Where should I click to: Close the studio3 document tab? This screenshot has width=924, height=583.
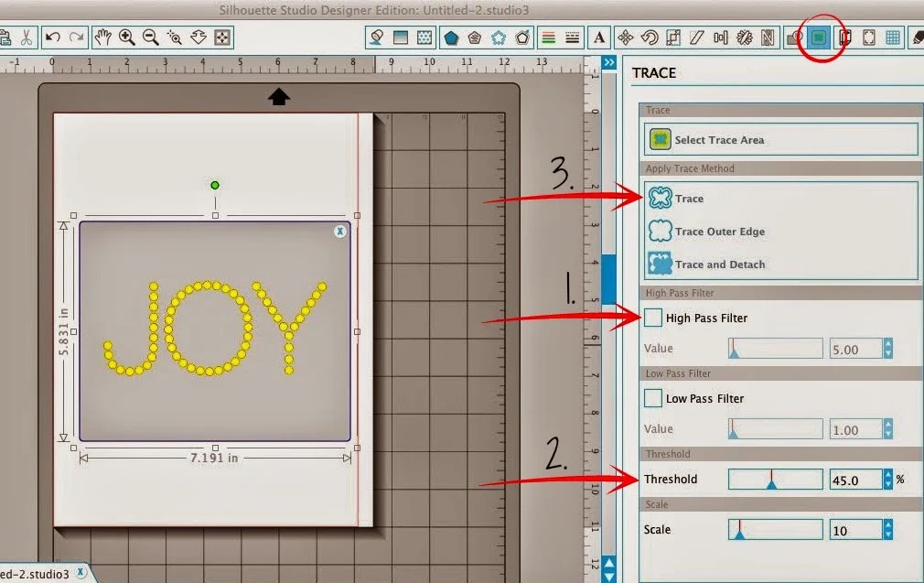click(x=81, y=572)
